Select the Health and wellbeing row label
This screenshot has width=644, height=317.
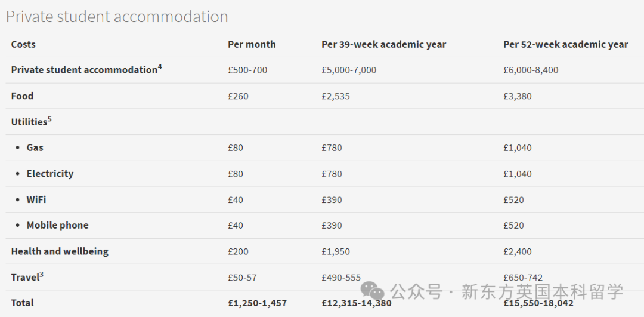[60, 251]
